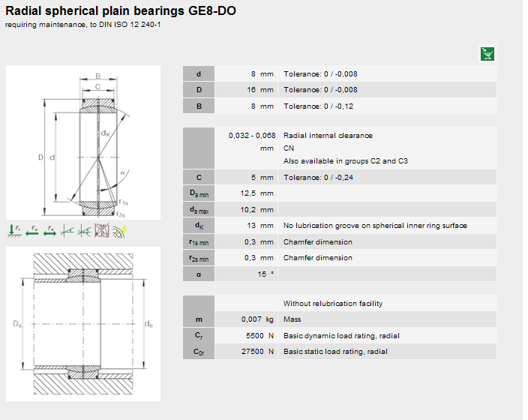
Task: Click the m mass header cell
Action: (199, 319)
